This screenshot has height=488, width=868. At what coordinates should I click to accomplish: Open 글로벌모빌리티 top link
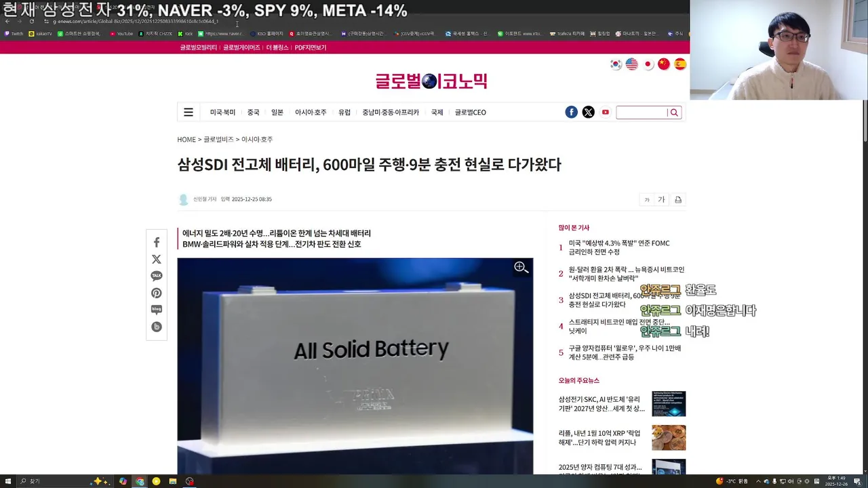point(199,47)
